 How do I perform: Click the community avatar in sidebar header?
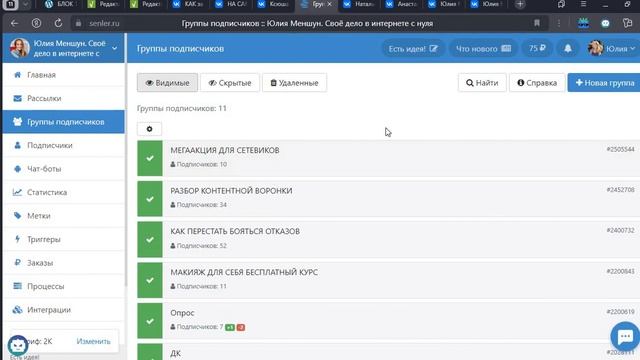19,48
